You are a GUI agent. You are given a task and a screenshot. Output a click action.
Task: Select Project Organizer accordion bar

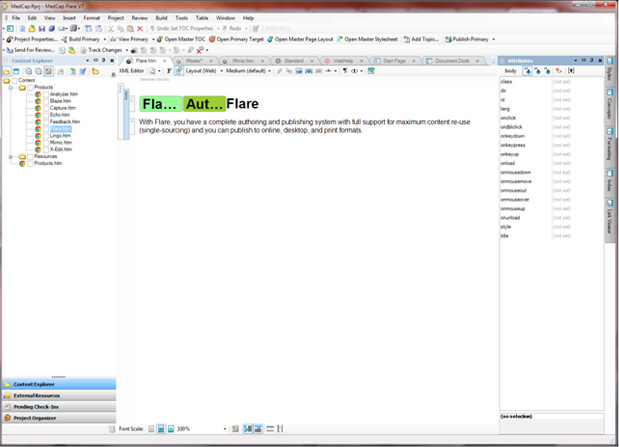tap(59, 418)
